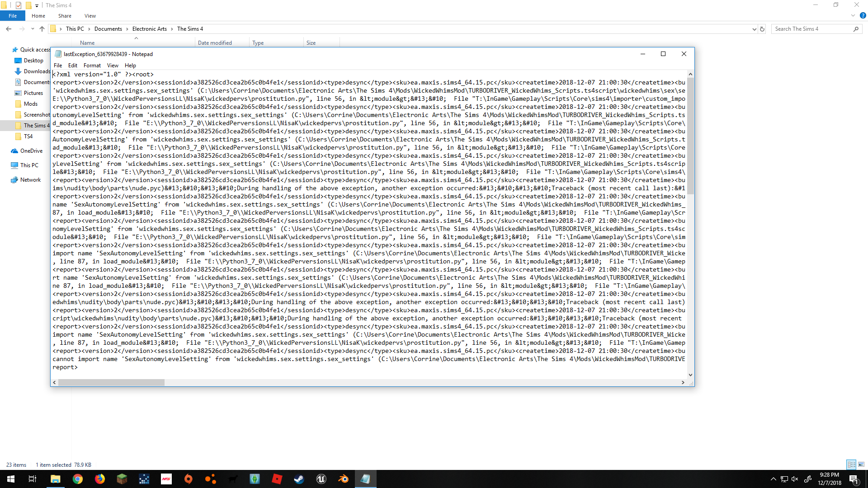Image resolution: width=868 pixels, height=488 pixels.
Task: Launch Firefox from taskbar
Action: tap(100, 479)
